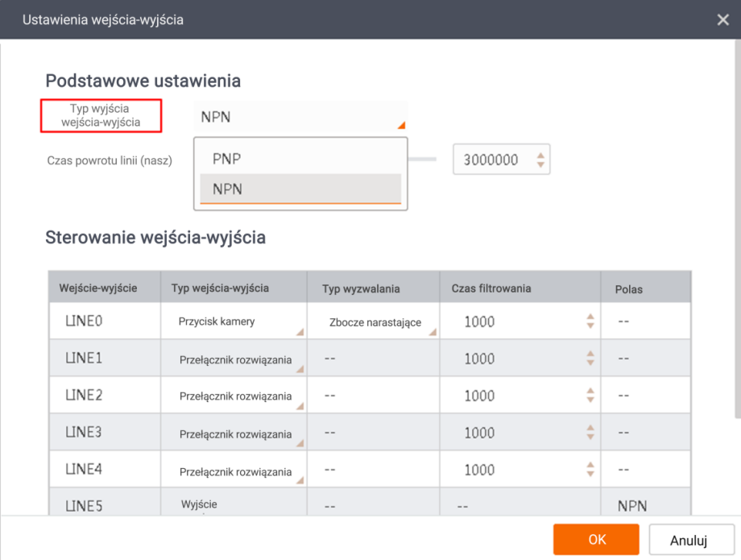The image size is (741, 560).
Task: Click LINE2 filter time value 1000
Action: pos(479,396)
